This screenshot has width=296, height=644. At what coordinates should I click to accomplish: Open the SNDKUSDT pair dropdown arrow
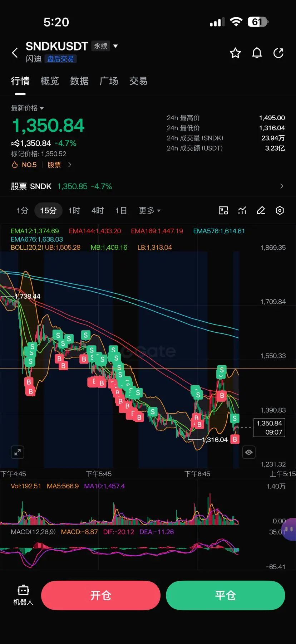(x=115, y=46)
